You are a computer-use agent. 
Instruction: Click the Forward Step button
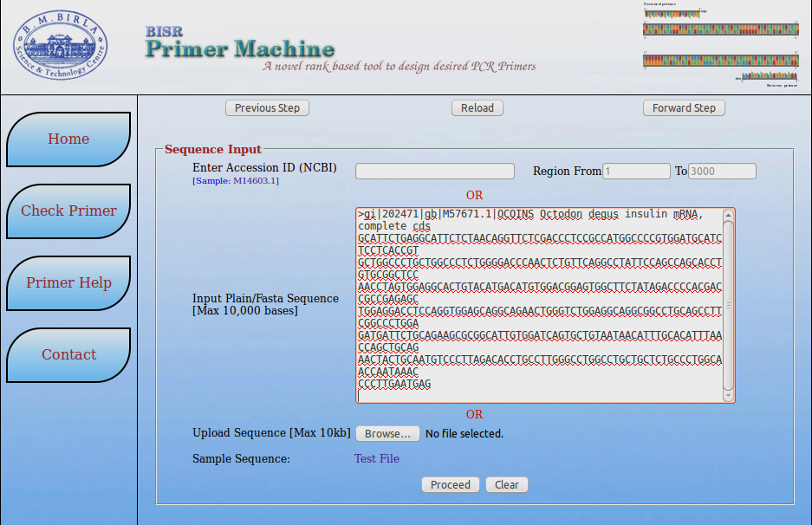point(684,107)
